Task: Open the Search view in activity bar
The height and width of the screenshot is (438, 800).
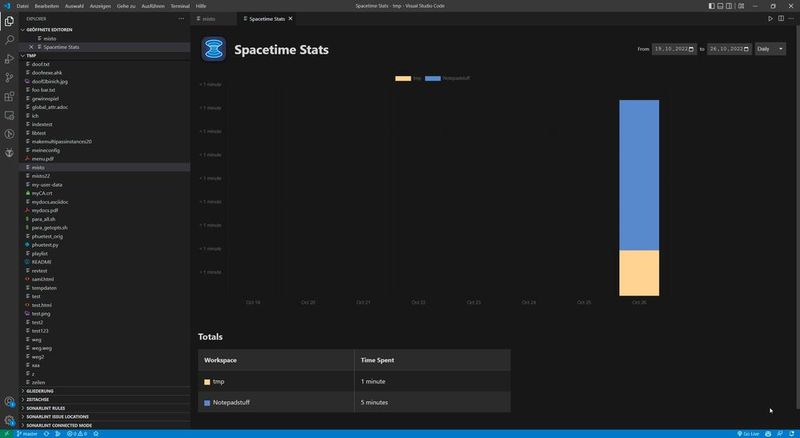Action: (9, 40)
